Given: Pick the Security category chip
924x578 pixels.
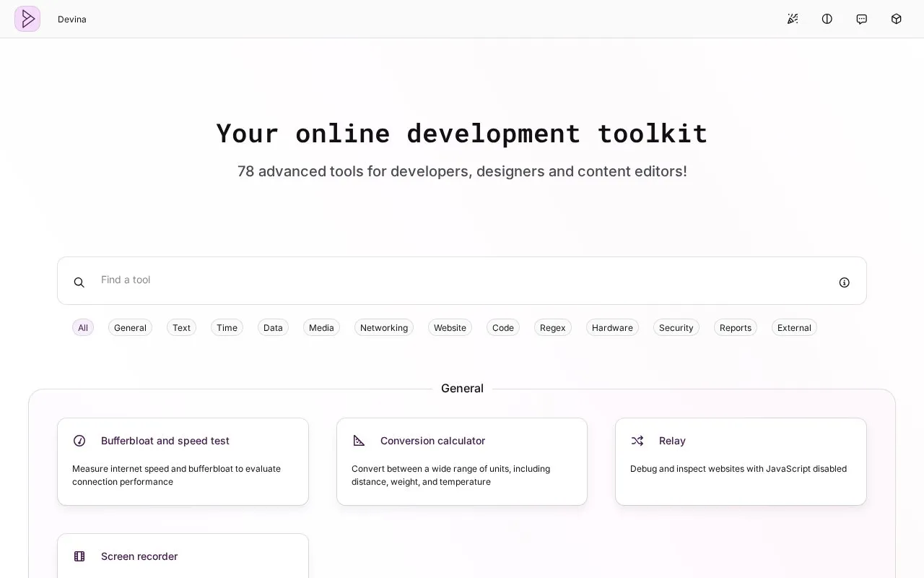Looking at the screenshot, I should click(676, 328).
